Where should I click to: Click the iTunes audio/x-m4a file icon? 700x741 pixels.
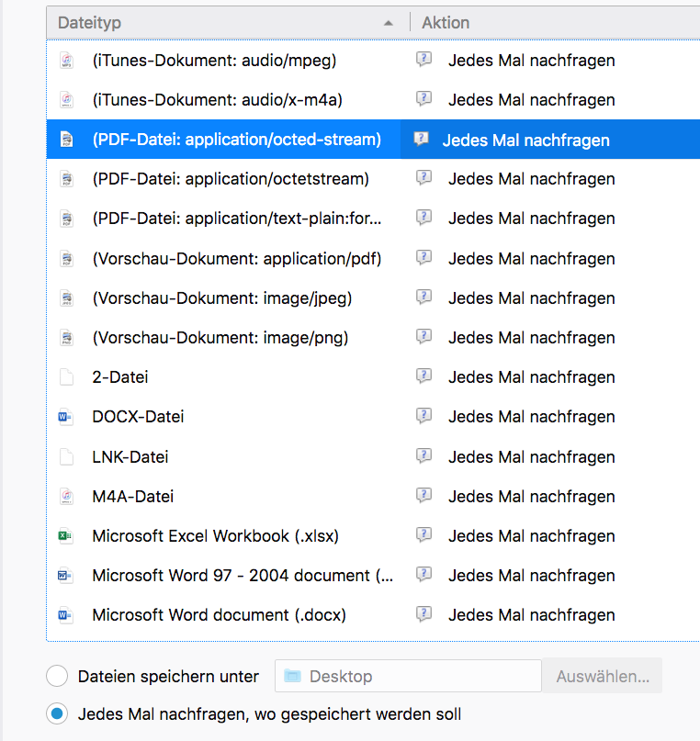(65, 100)
